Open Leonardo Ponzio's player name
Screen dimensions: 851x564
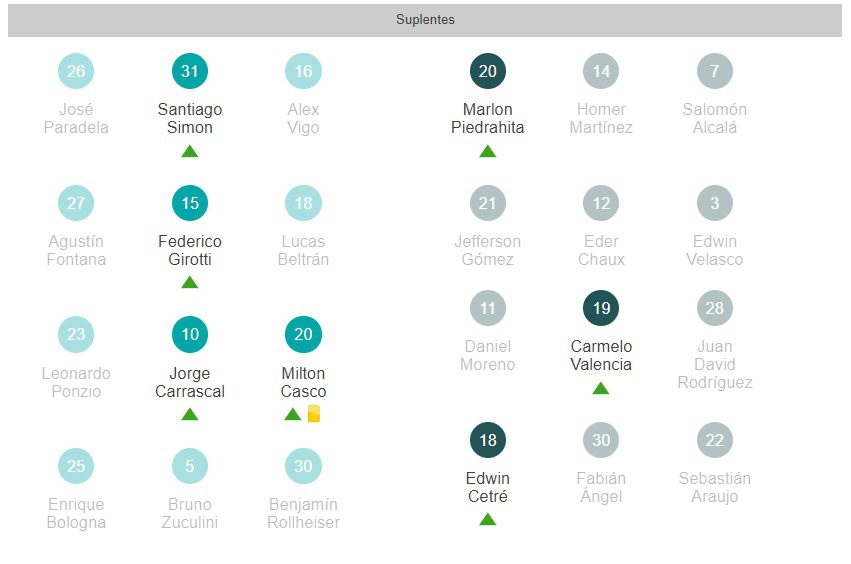point(76,382)
